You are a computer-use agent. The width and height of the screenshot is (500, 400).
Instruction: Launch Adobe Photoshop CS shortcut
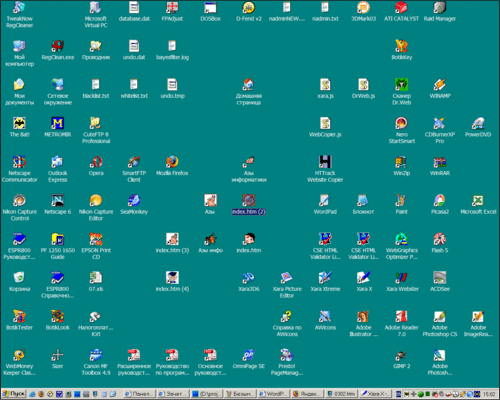[440, 316]
